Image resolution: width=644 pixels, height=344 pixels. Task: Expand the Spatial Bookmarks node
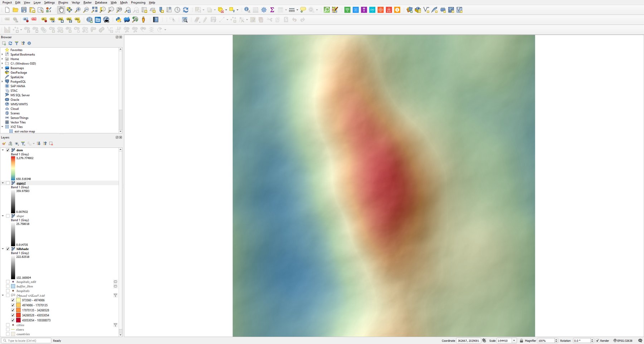pos(3,54)
